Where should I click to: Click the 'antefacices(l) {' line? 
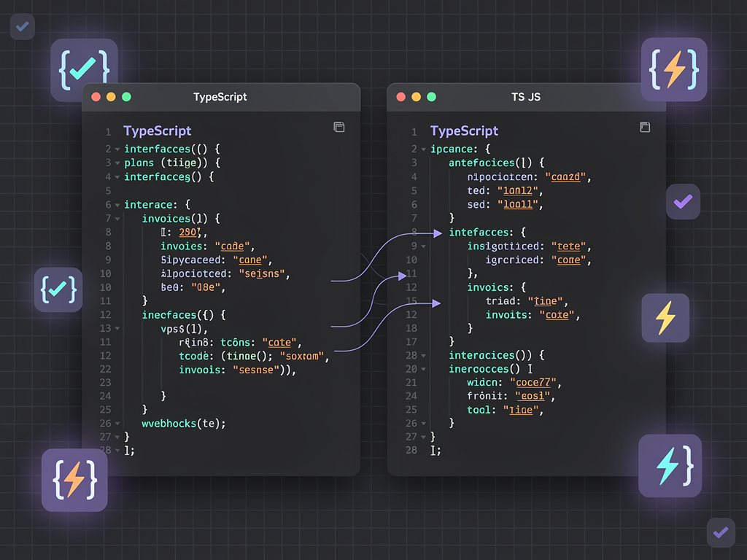point(496,163)
